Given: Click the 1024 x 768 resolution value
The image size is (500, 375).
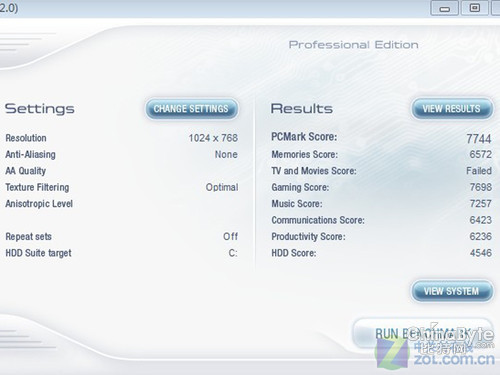Looking at the screenshot, I should pos(213,138).
